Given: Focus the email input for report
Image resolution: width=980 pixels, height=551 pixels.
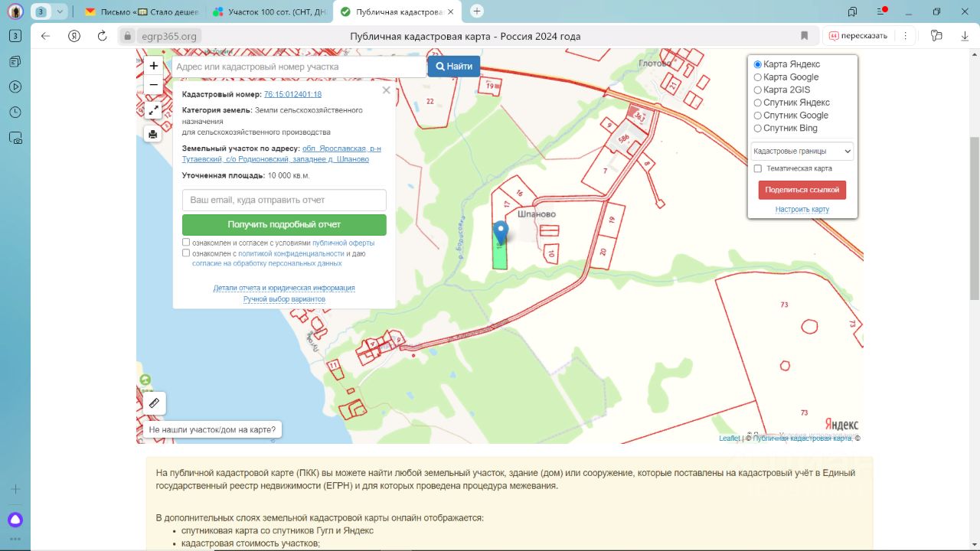Looking at the screenshot, I should (x=284, y=201).
